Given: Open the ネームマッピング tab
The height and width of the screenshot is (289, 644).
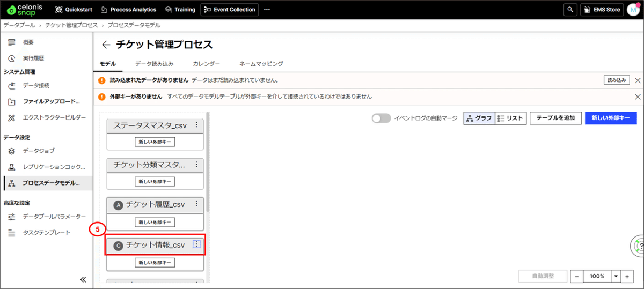Looking at the screenshot, I should click(x=261, y=64).
